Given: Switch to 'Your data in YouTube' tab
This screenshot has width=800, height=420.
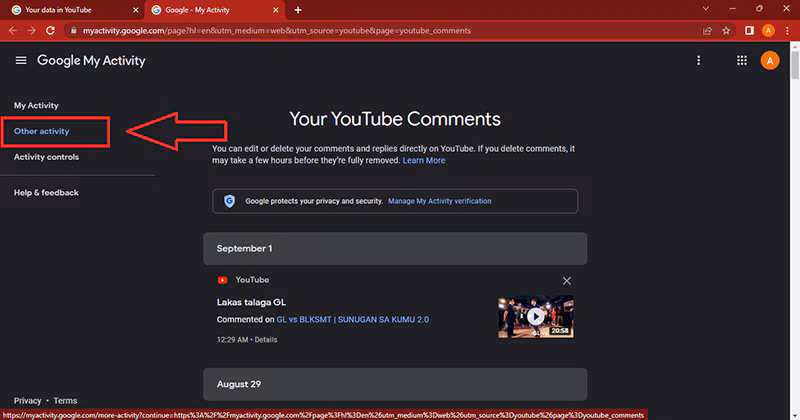Looking at the screenshot, I should (x=72, y=10).
